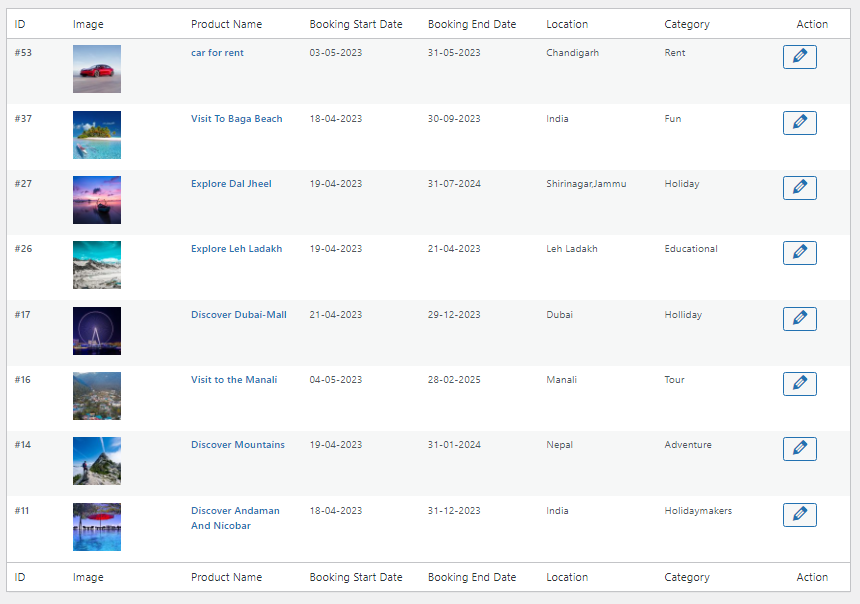Select the Dubai location cell
This screenshot has width=860, height=604.
pyautogui.click(x=559, y=314)
